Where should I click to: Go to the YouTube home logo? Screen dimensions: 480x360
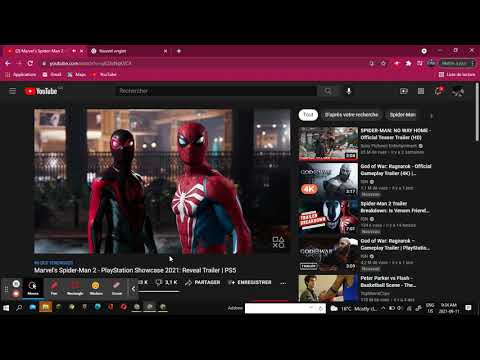tap(41, 91)
